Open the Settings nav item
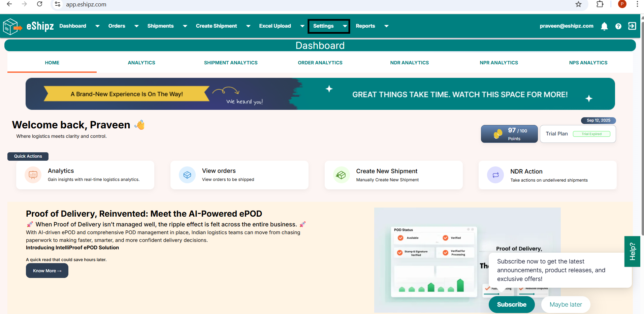Image resolution: width=644 pixels, height=314 pixels. (323, 26)
